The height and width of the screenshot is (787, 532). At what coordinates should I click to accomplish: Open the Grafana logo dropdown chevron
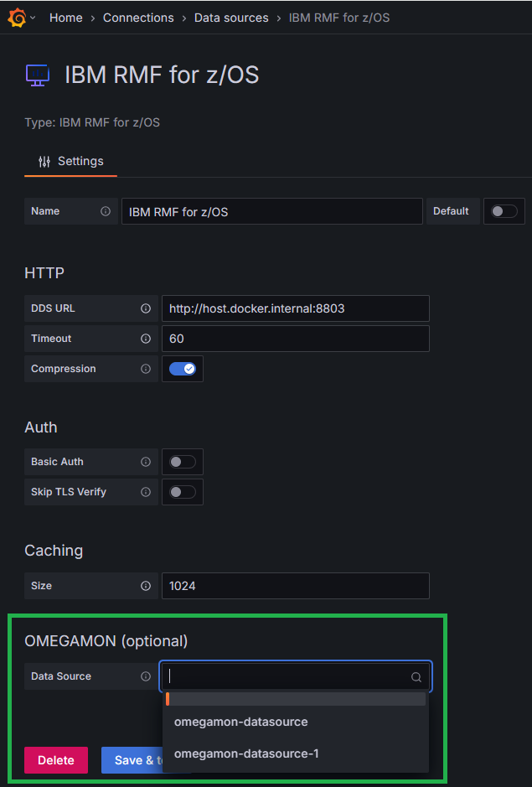[x=33, y=18]
